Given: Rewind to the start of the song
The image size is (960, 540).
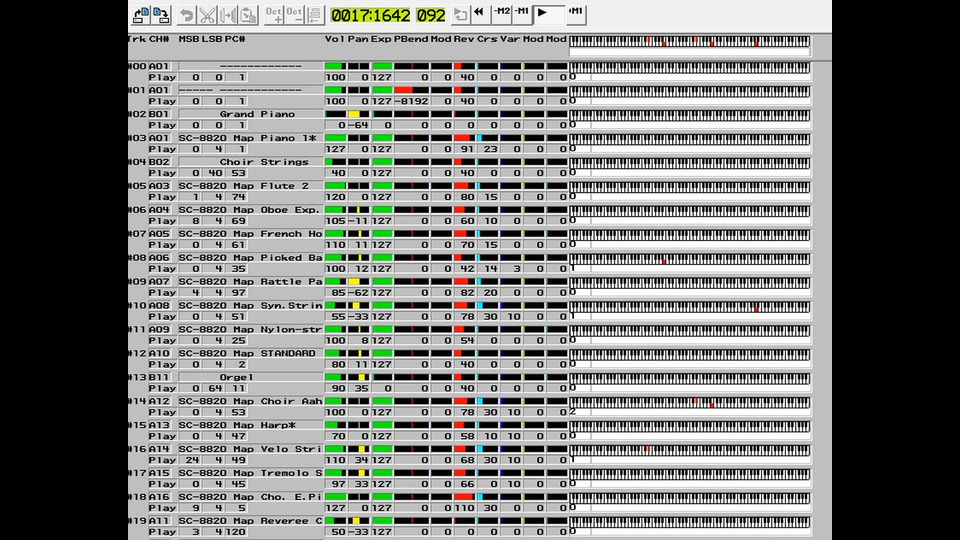Looking at the screenshot, I should [481, 13].
